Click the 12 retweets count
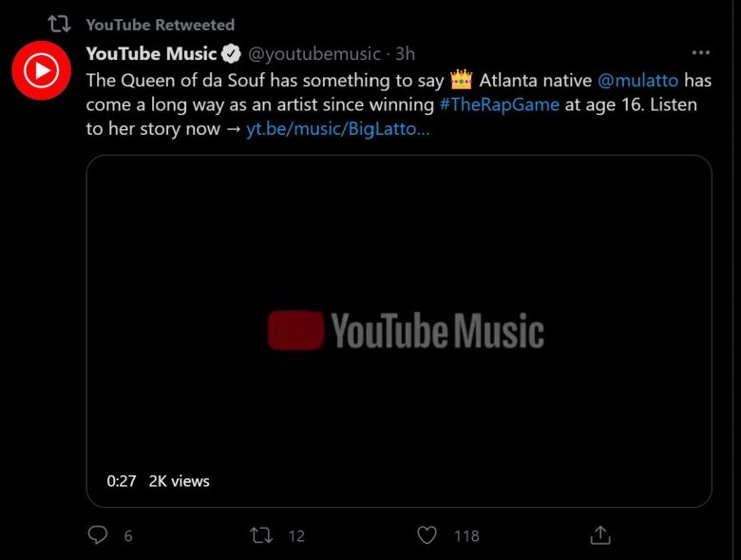The height and width of the screenshot is (560, 741). (296, 536)
